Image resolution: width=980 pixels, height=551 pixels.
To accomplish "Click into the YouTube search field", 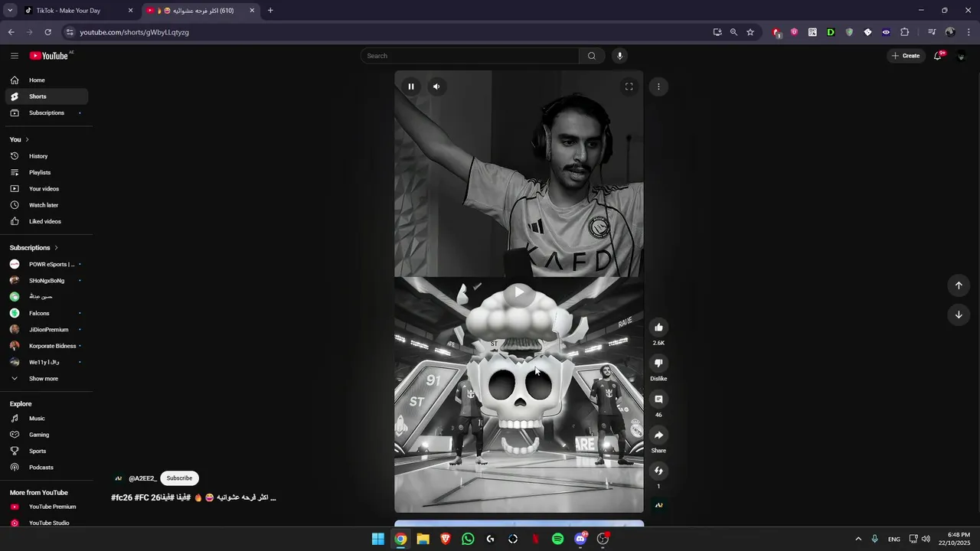I will [x=470, y=56].
